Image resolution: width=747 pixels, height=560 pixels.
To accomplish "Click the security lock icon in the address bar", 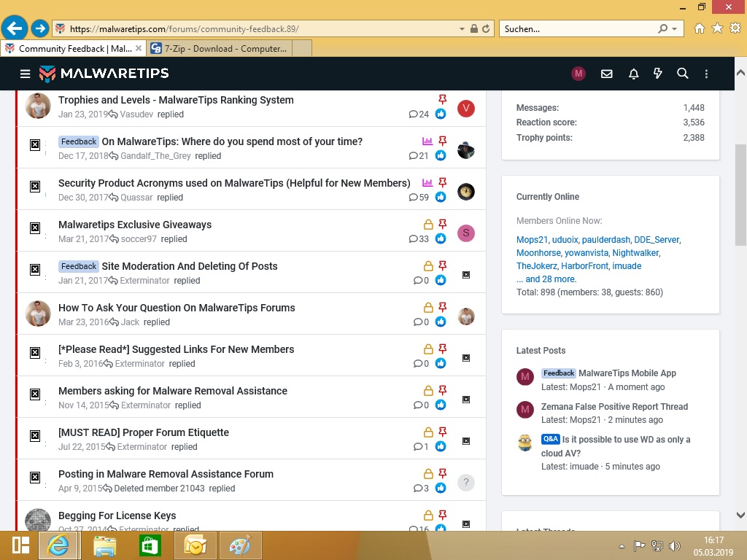I will (474, 28).
